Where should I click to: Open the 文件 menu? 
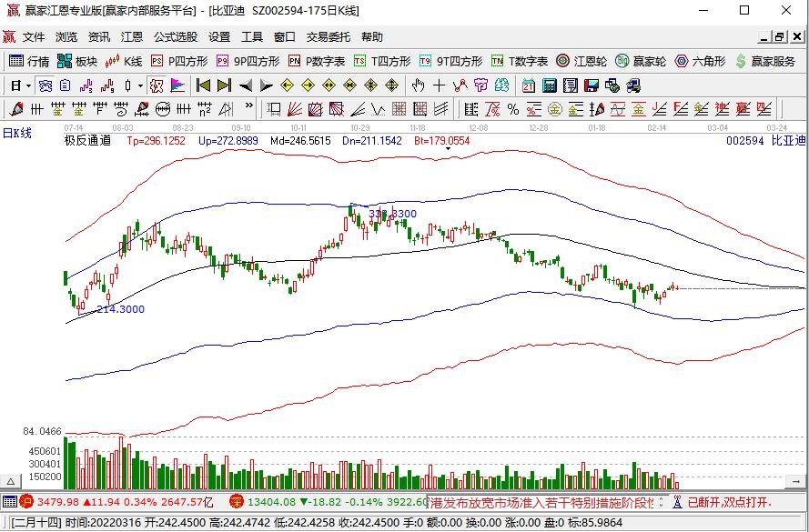(x=34, y=36)
